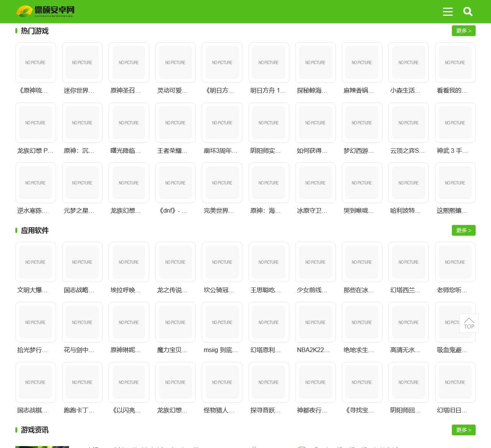Open the 那些在冰… thumbnail
The image size is (491, 448).
pos(362,262)
